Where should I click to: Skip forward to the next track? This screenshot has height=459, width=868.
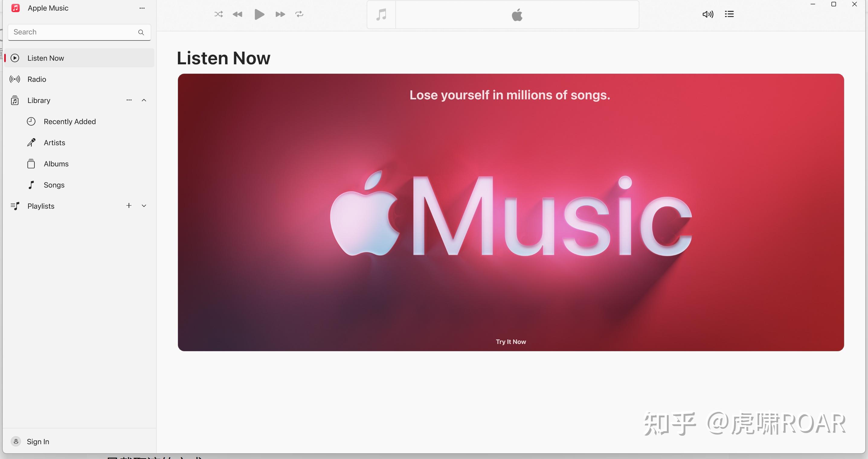[x=280, y=14]
